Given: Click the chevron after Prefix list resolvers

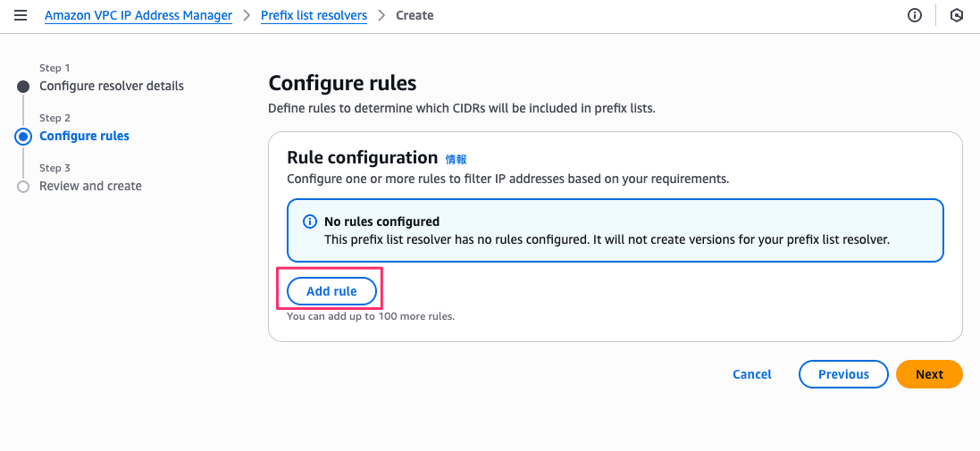Looking at the screenshot, I should click(x=381, y=15).
